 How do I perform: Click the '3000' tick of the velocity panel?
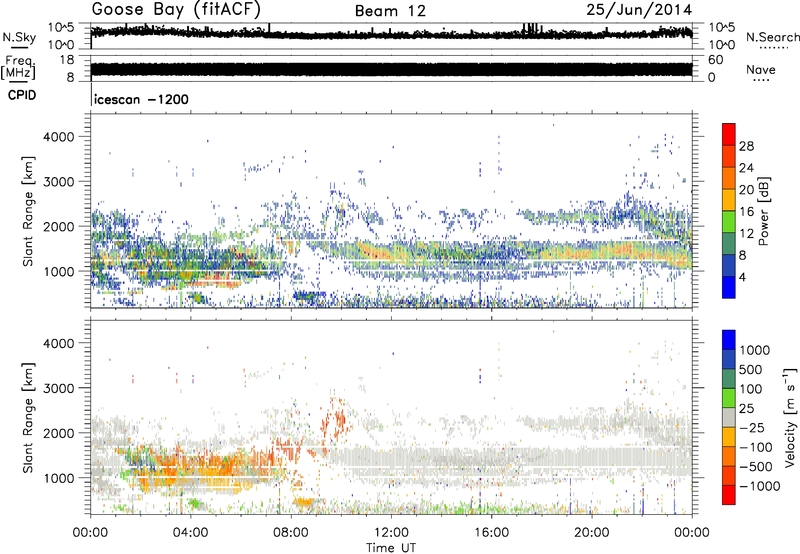point(59,388)
